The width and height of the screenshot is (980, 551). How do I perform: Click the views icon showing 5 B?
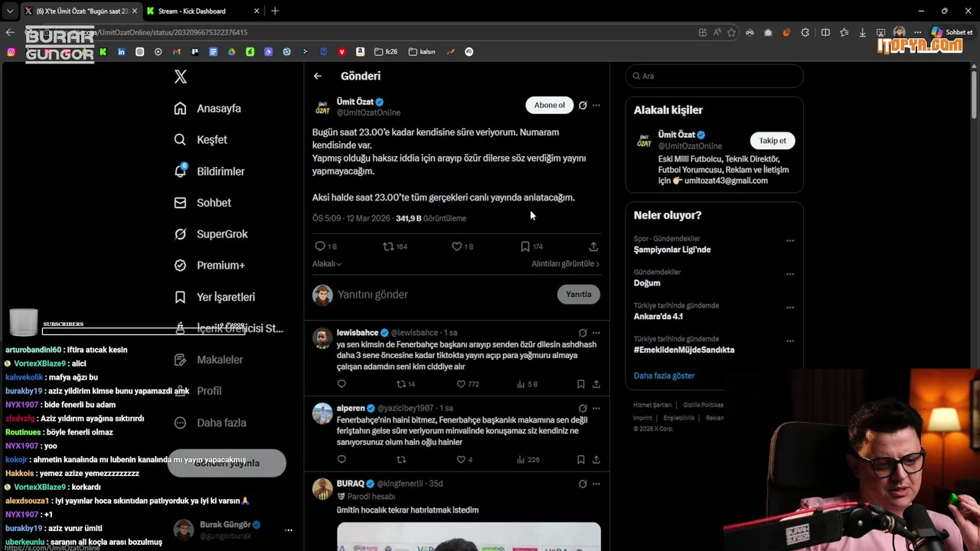click(521, 384)
